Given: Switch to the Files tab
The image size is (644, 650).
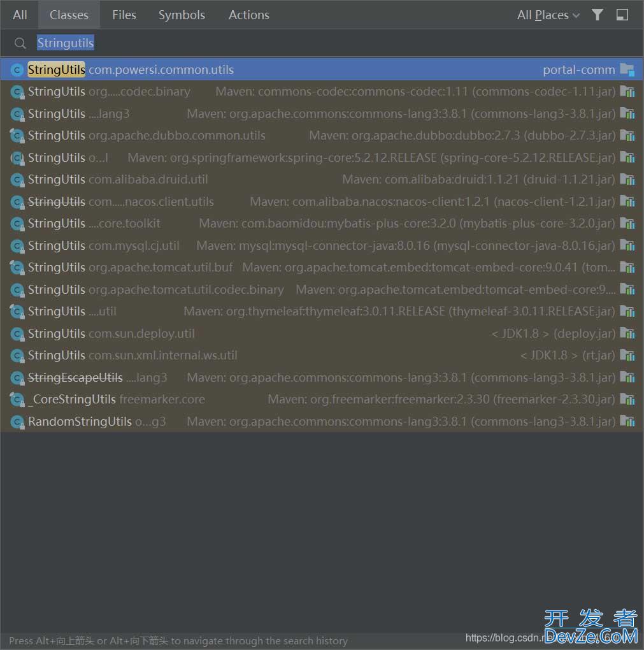Looking at the screenshot, I should click(124, 15).
